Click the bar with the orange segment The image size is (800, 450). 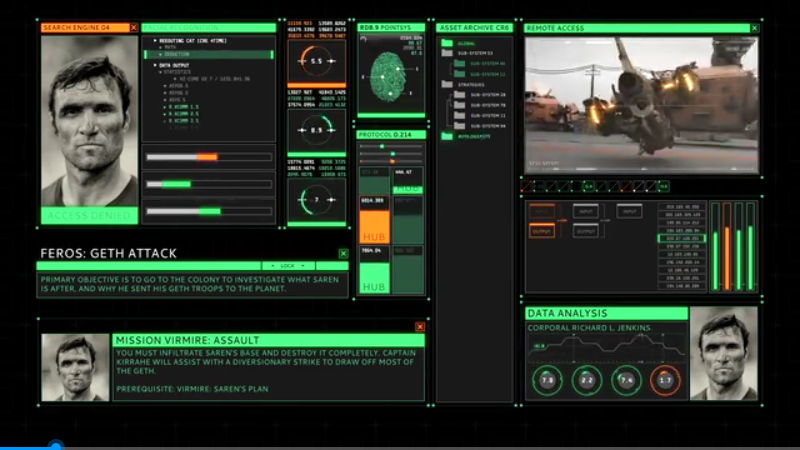point(209,157)
